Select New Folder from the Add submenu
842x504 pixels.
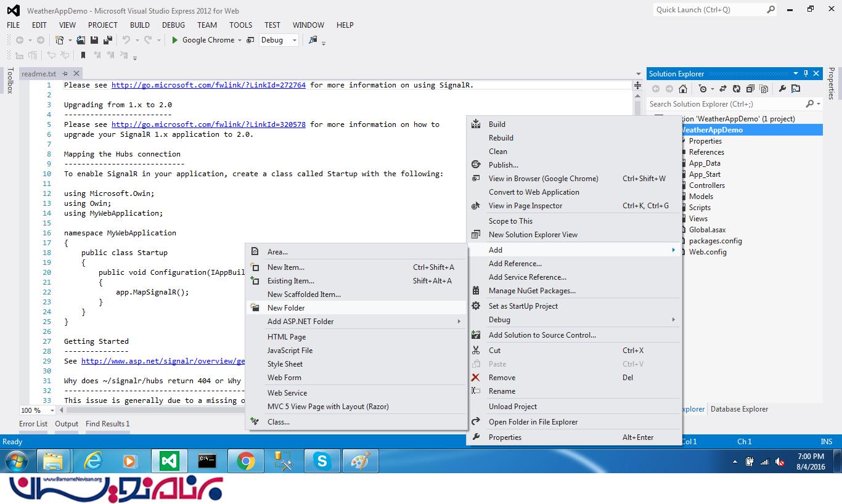click(x=286, y=308)
